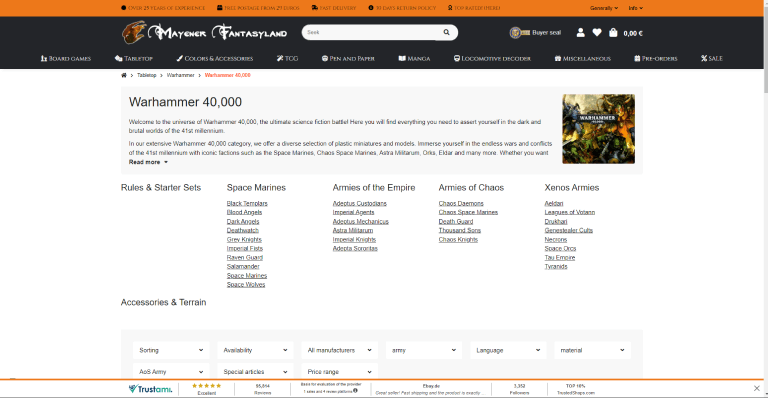Open Space Wolves link
Image resolution: width=768 pixels, height=398 pixels.
tap(246, 284)
